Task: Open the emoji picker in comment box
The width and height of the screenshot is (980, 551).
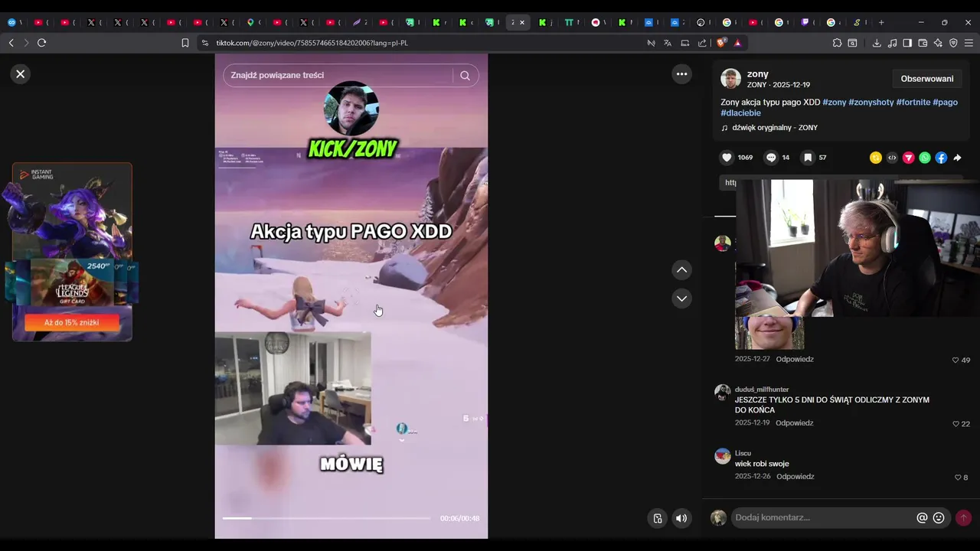Action: [939, 518]
